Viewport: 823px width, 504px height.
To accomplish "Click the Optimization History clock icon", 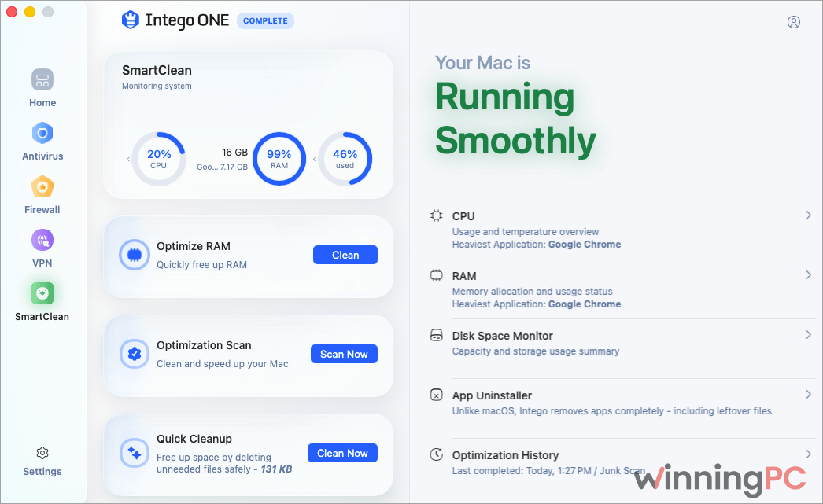I will 436,454.
